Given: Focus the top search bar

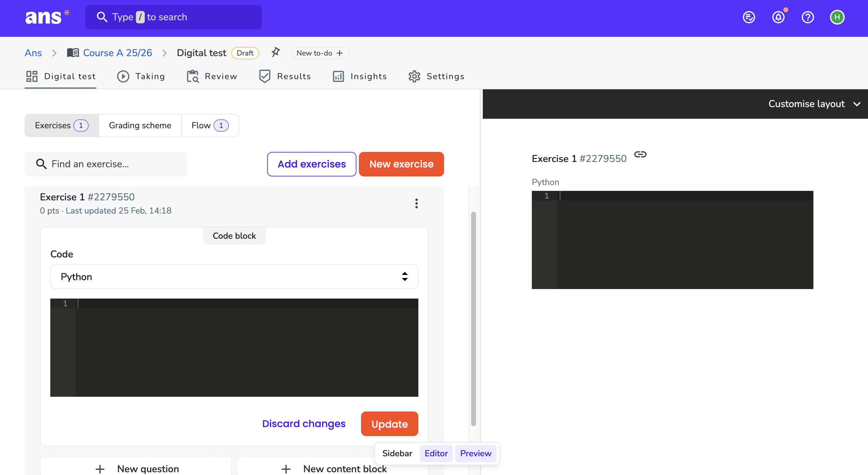Looking at the screenshot, I should point(173,17).
